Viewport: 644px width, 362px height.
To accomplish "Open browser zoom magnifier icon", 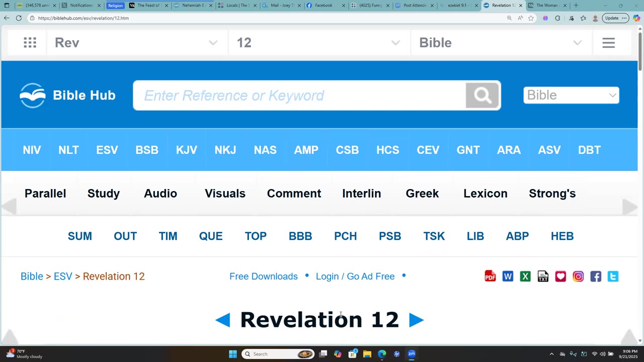I will [x=509, y=18].
